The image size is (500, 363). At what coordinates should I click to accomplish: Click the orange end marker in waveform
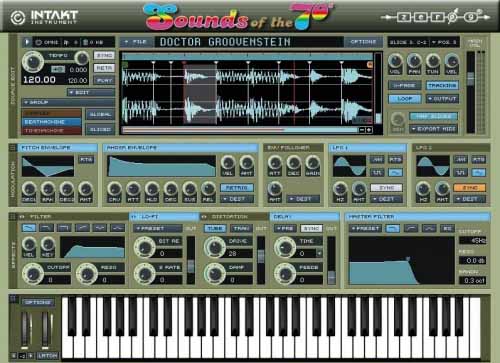tap(370, 65)
